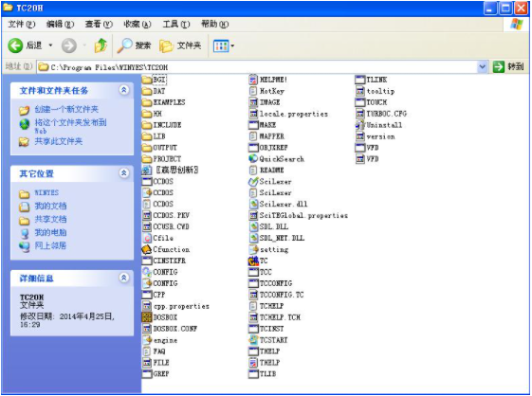
Task: Open the 查看(V) menu
Action: [99, 24]
